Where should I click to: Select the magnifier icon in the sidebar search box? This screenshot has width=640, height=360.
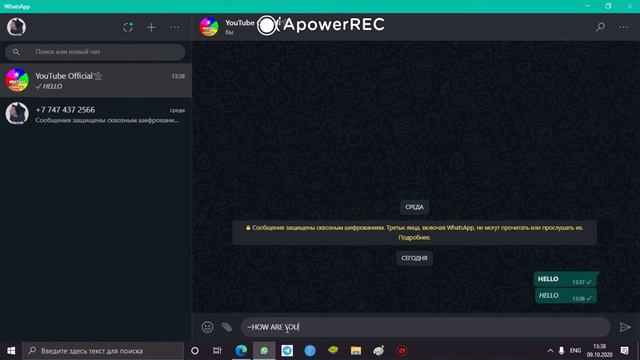tap(16, 52)
